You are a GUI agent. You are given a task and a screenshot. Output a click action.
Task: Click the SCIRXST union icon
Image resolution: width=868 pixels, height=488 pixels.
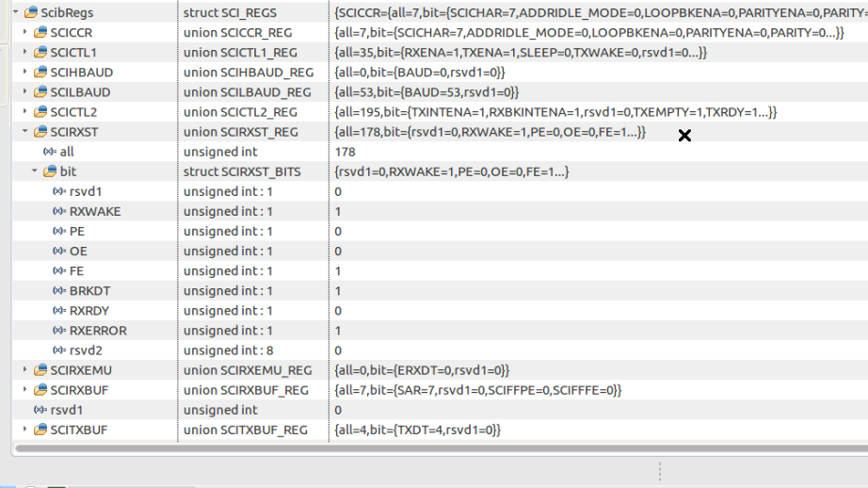coord(40,132)
